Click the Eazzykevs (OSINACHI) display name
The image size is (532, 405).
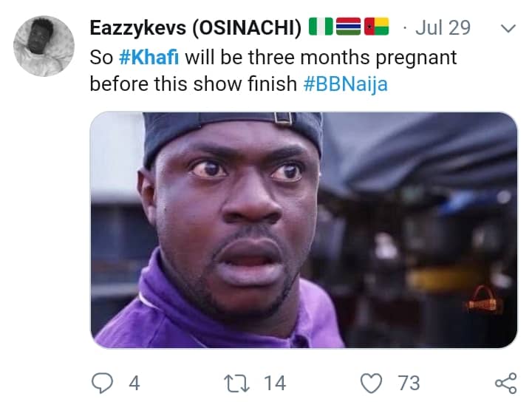pyautogui.click(x=195, y=28)
